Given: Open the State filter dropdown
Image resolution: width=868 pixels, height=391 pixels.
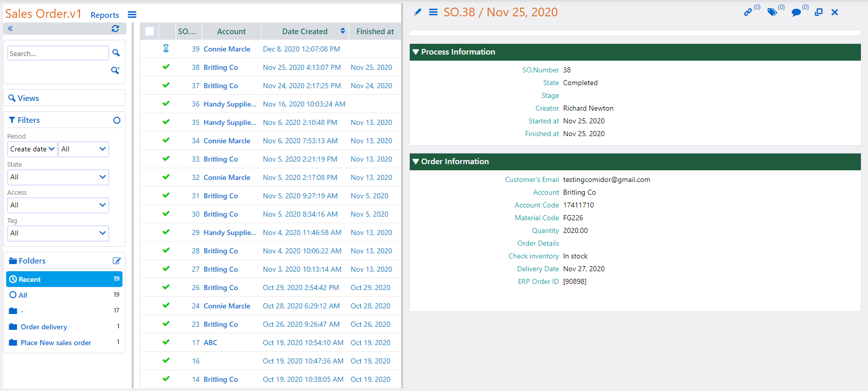Looking at the screenshot, I should [58, 177].
